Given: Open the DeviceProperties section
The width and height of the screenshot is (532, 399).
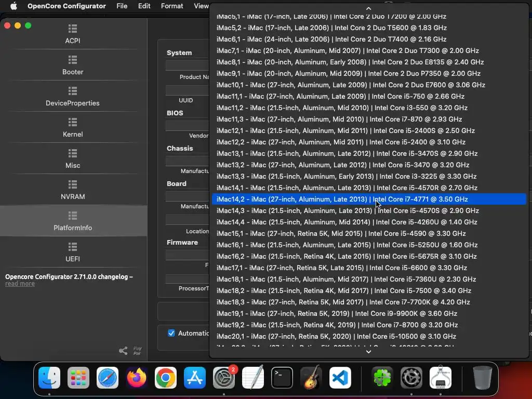Looking at the screenshot, I should point(73,96).
